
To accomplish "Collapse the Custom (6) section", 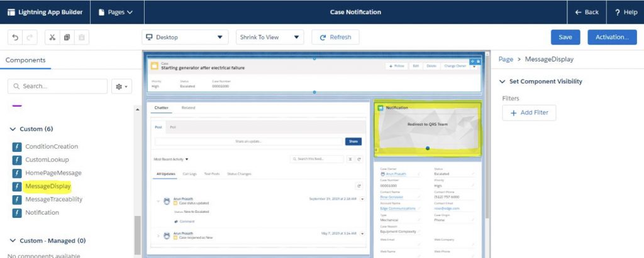I will 13,129.
